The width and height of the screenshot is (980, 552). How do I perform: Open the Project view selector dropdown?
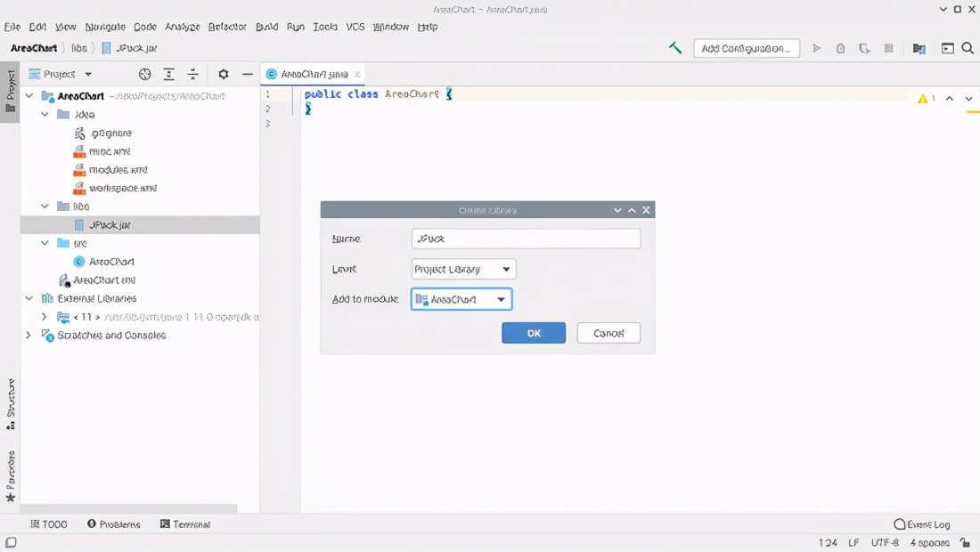pos(61,74)
